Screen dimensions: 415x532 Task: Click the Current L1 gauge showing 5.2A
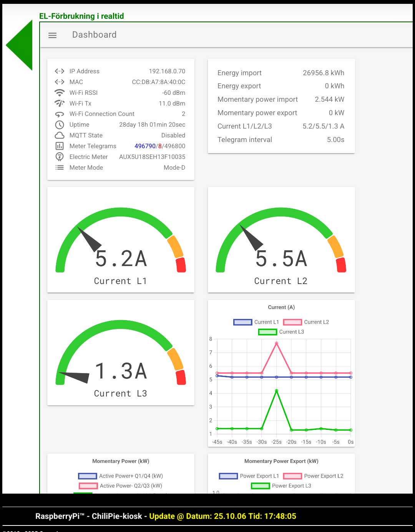[x=121, y=240]
